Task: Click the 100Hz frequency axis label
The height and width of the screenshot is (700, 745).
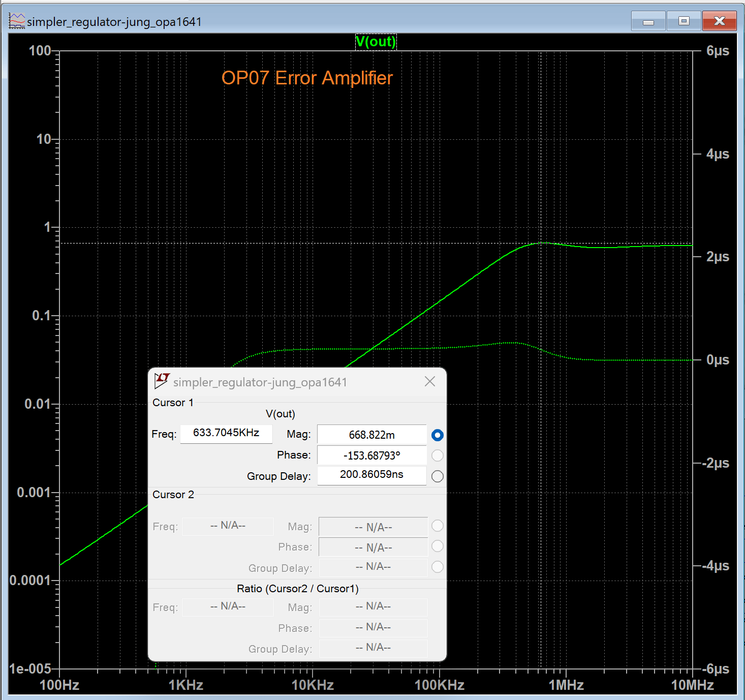Action: (x=59, y=685)
